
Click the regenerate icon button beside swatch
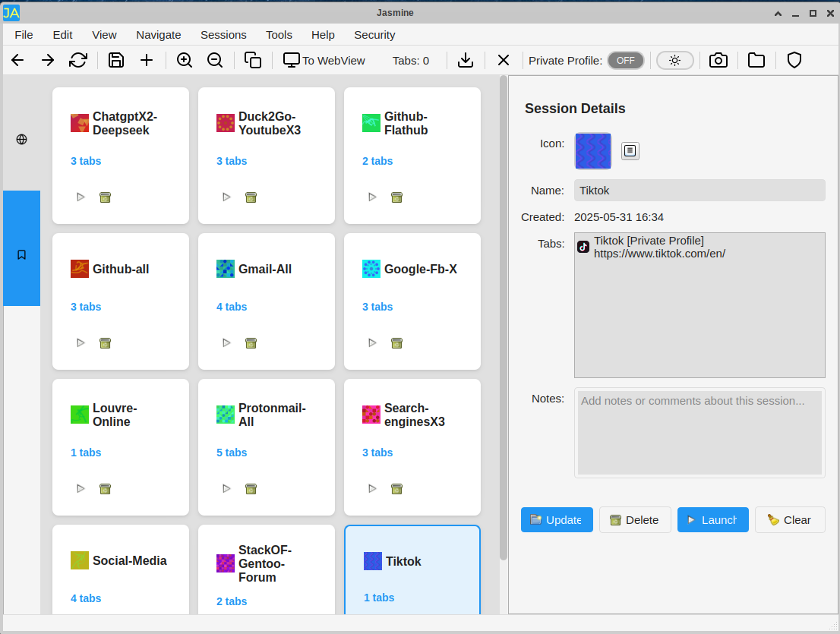point(630,150)
